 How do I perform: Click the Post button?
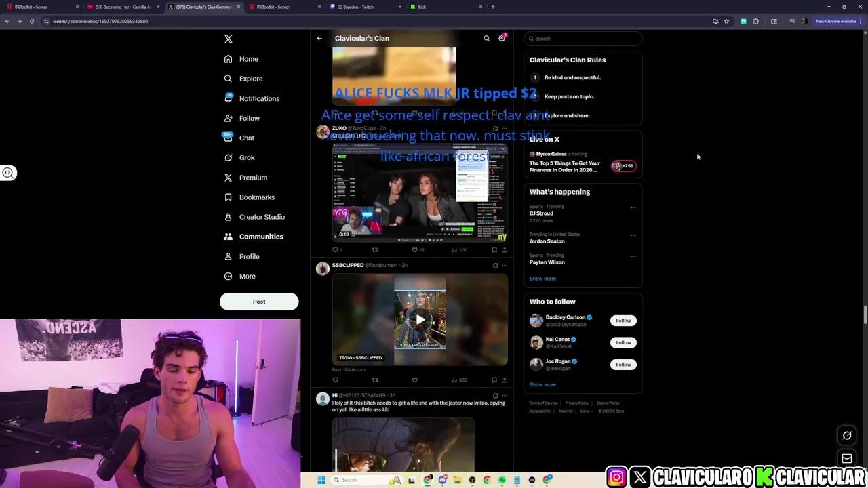click(258, 301)
